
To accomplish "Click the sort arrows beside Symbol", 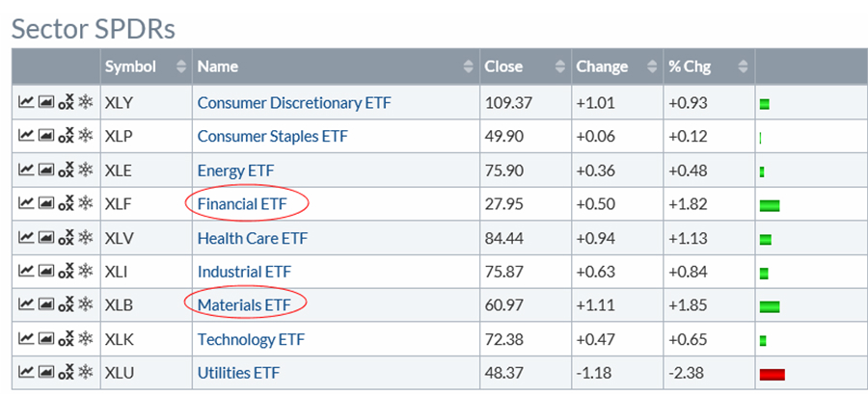I will (x=180, y=67).
